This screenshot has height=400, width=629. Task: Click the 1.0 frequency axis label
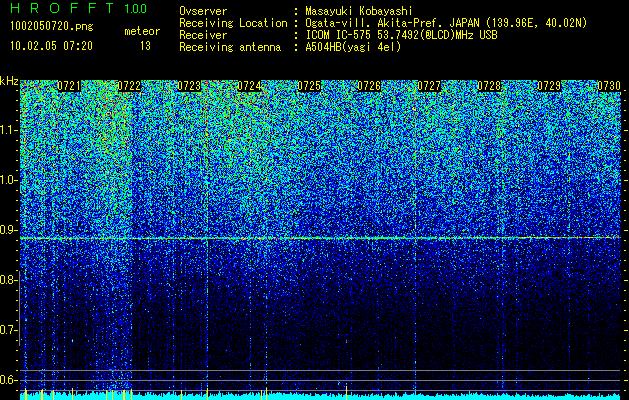(x=9, y=180)
